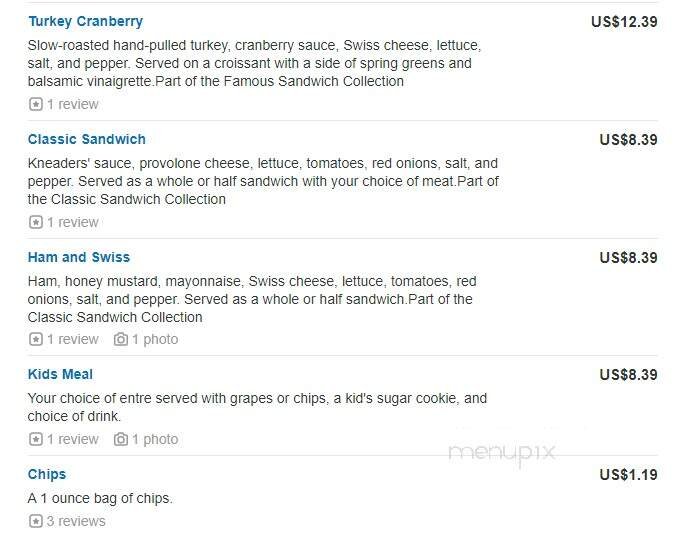Click the US$12.39 Turkey Cranberry price
The image size is (681, 535).
[624, 21]
